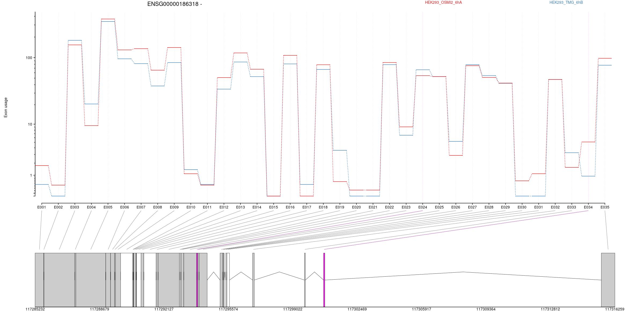Click exon label E035
The height and width of the screenshot is (322, 644).
click(605, 207)
